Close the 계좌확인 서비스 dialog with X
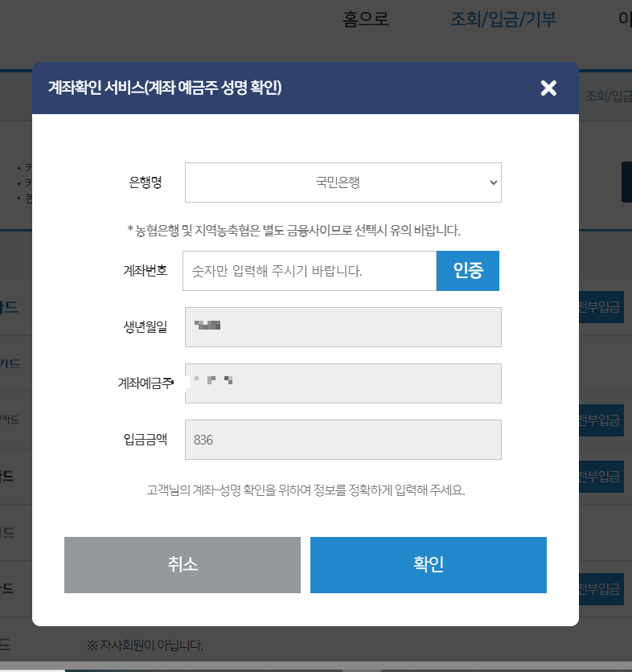 (x=548, y=88)
